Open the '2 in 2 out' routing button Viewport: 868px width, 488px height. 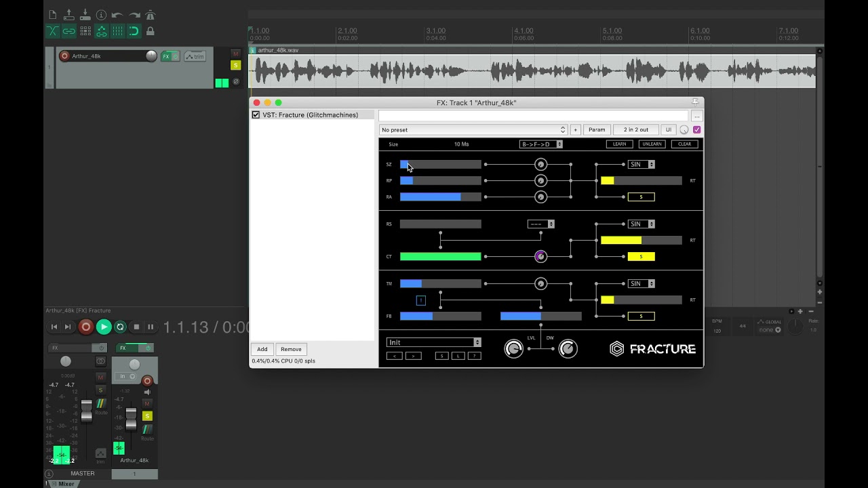click(x=636, y=129)
